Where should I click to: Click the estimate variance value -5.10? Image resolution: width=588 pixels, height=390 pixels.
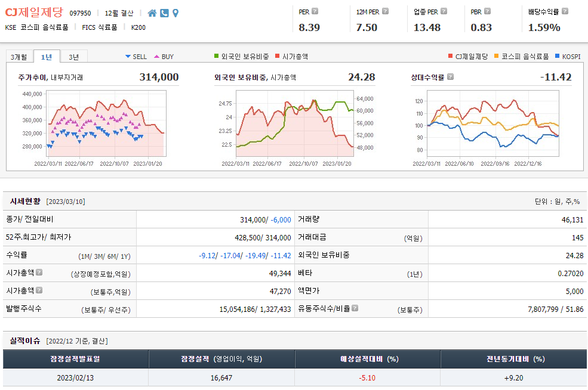(367, 377)
